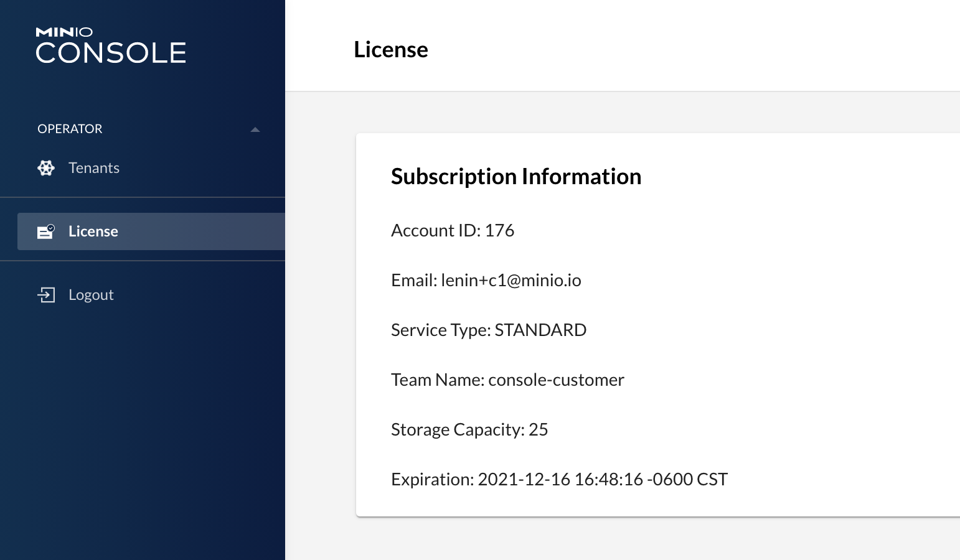This screenshot has width=960, height=560.
Task: Click the 'Service Type: STANDARD' line
Action: 489,330
